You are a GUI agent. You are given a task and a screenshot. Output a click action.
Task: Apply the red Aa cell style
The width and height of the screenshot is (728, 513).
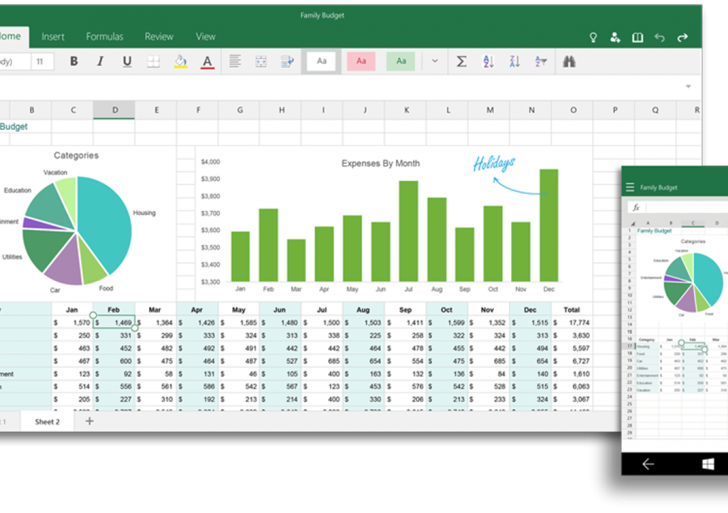(x=361, y=61)
